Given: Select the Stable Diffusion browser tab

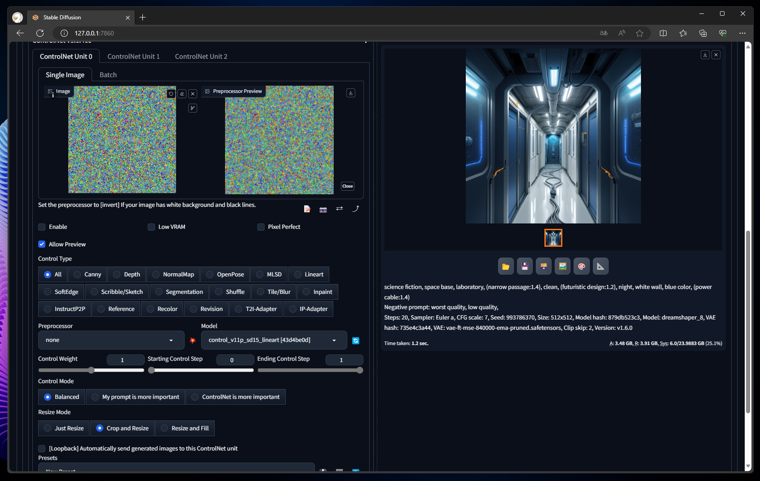Looking at the screenshot, I should tap(80, 17).
